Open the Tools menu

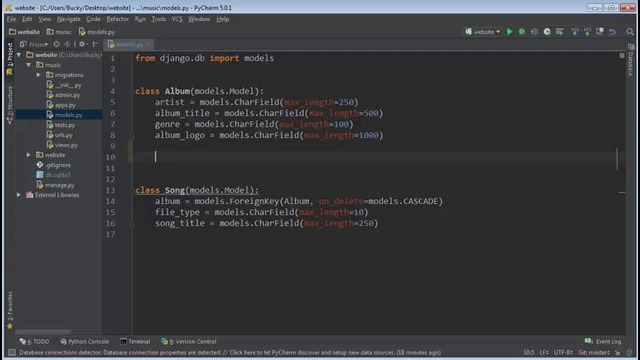click(x=159, y=19)
